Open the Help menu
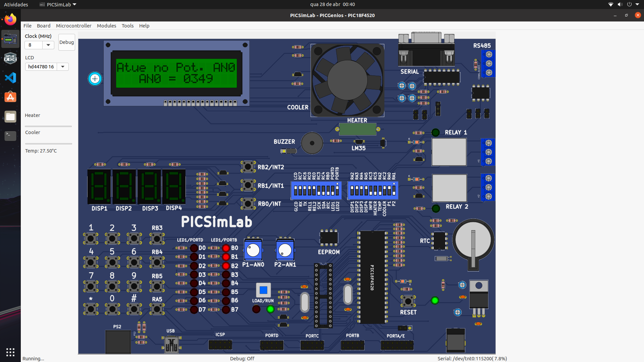The height and width of the screenshot is (362, 644). coord(144,25)
